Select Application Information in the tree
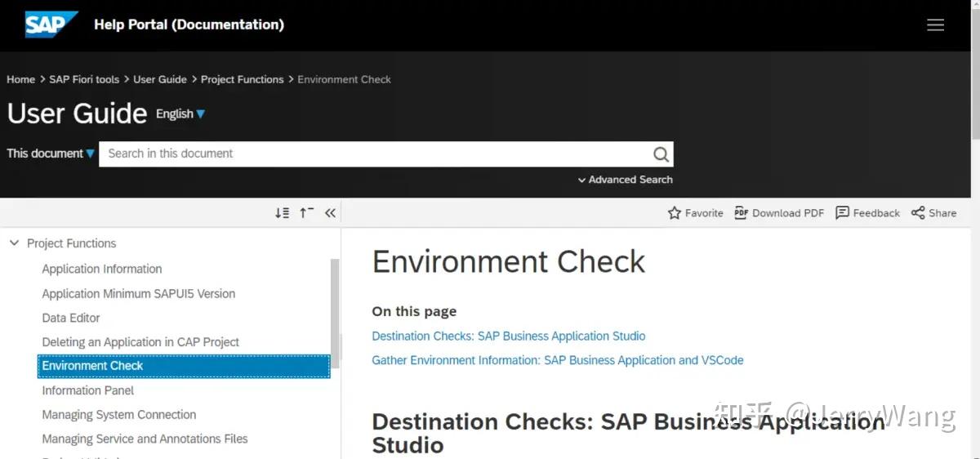980x459 pixels. click(102, 269)
